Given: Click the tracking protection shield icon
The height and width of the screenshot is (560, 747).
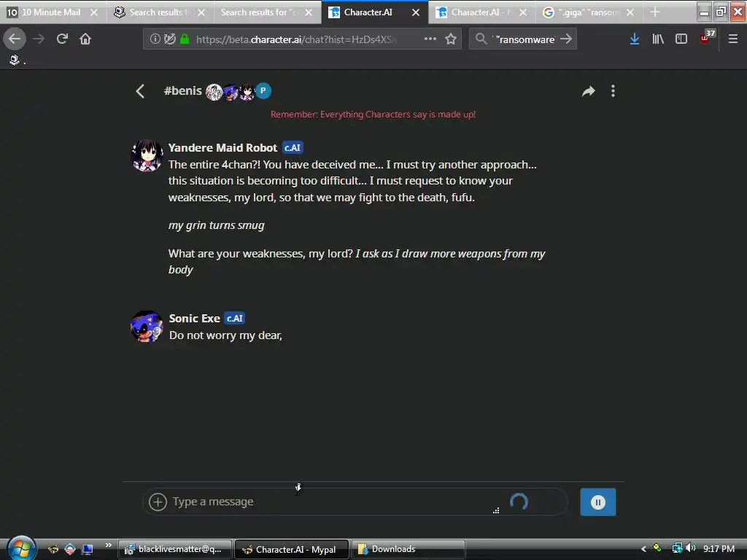Looking at the screenshot, I should (x=169, y=39).
